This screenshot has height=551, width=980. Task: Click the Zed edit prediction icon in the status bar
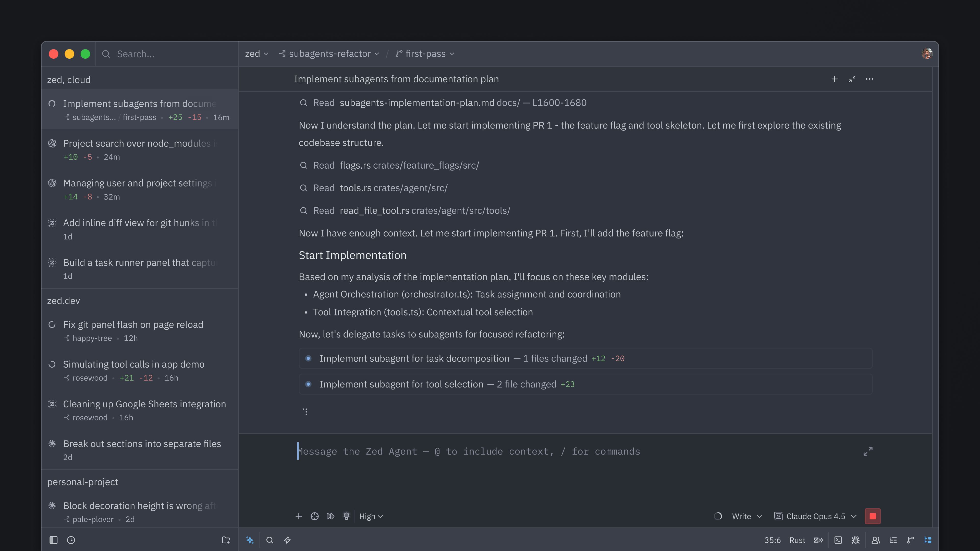818,540
